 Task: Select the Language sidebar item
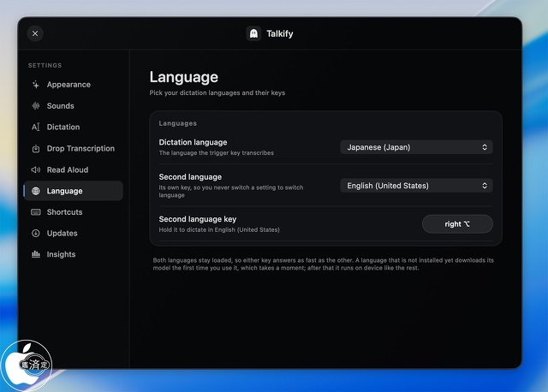pyautogui.click(x=74, y=191)
